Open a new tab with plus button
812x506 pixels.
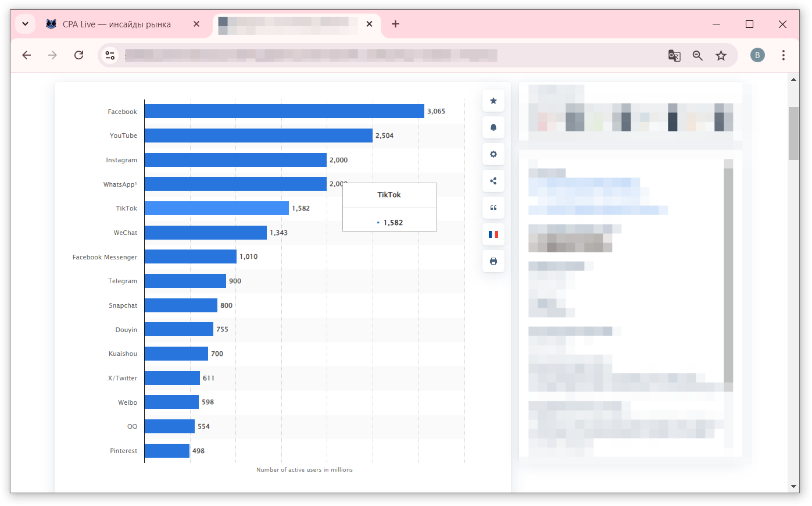(x=395, y=24)
